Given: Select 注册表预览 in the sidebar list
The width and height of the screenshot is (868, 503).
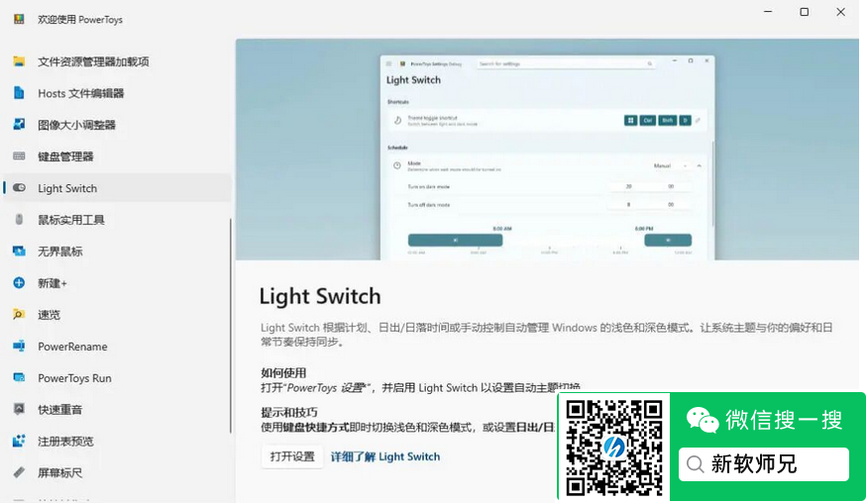Looking at the screenshot, I should (65, 442).
